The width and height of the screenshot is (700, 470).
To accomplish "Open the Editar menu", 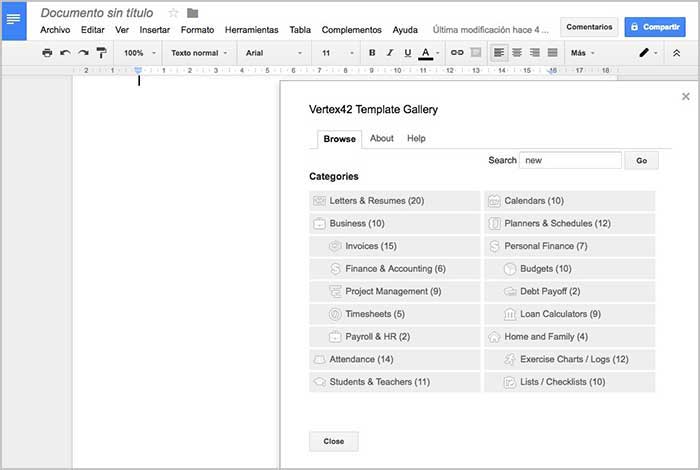I will coord(92,30).
